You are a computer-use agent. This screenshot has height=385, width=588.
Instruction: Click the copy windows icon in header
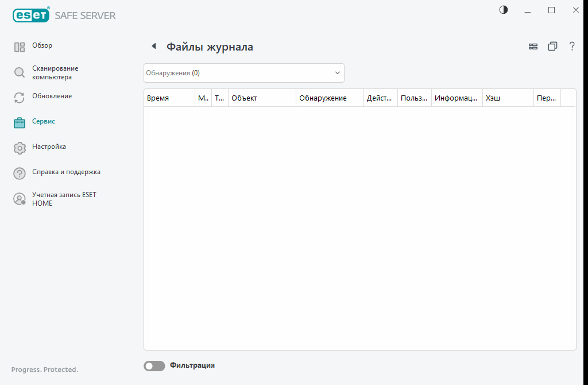point(552,46)
